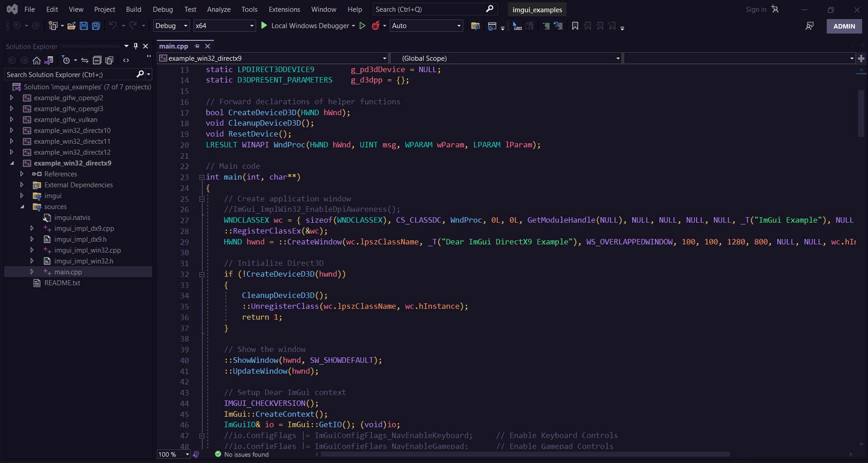Open the pending changes filter clock icon
The image size is (868, 463).
(66, 60)
